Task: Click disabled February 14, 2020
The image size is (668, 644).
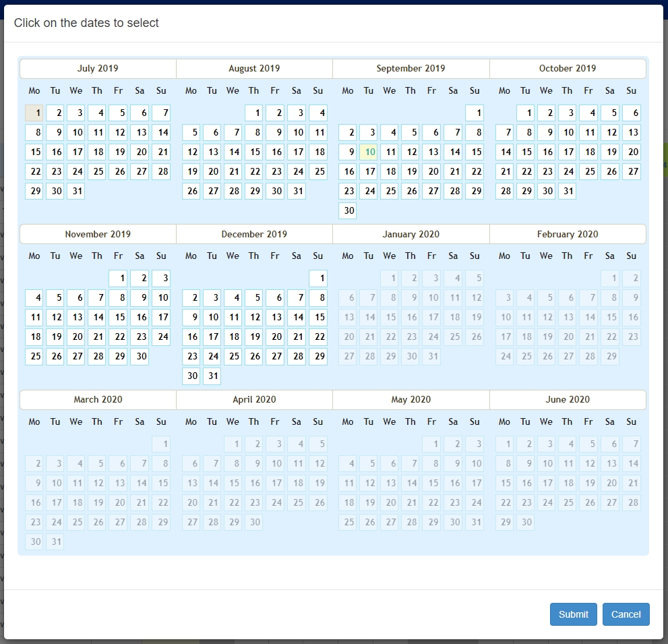Action: pos(588,317)
